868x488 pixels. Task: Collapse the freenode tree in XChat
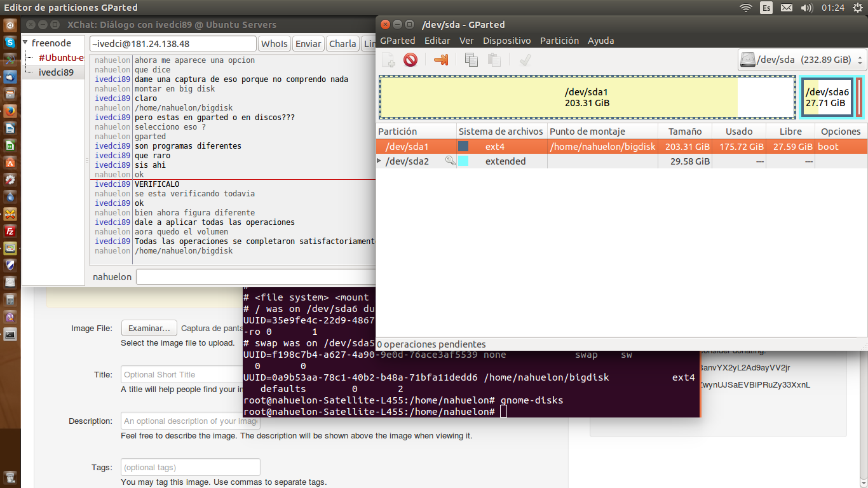[25, 43]
